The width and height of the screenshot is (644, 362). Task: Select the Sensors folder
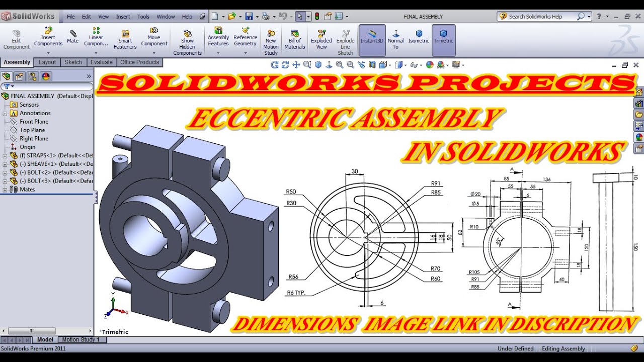point(29,105)
